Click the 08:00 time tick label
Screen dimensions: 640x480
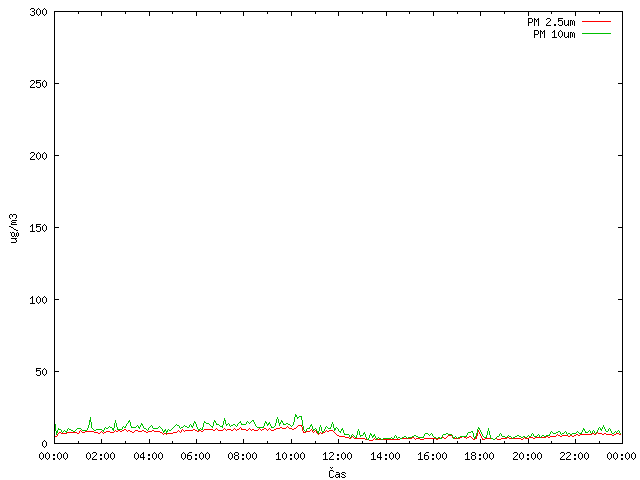243,456
